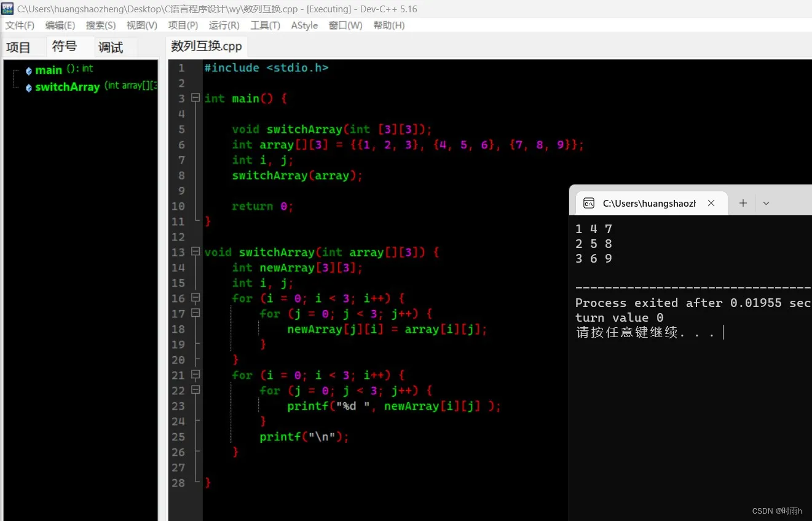Open the 帮助(H) menu

[x=388, y=25]
